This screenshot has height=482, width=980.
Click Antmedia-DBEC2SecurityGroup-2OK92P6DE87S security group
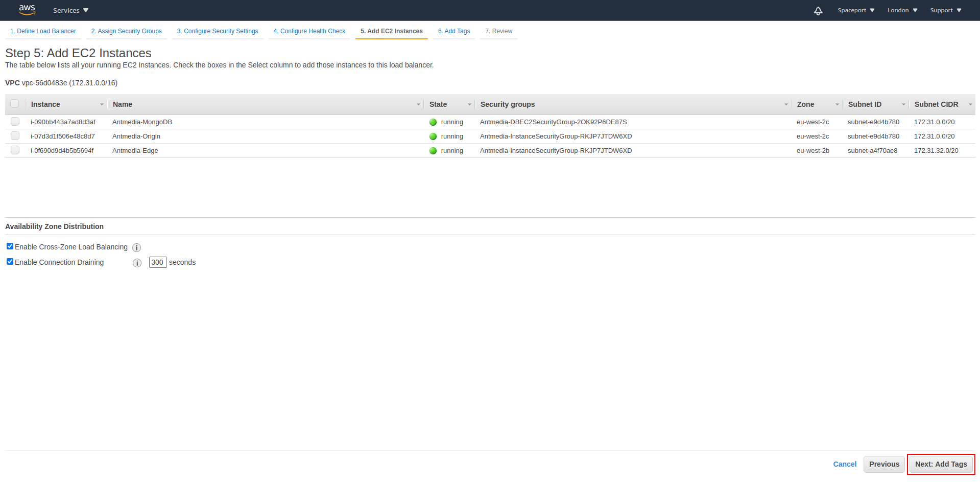[554, 122]
